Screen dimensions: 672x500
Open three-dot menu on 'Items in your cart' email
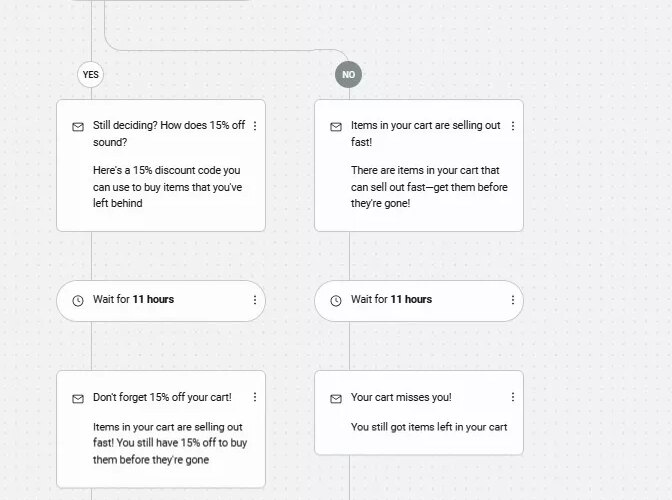(x=513, y=127)
